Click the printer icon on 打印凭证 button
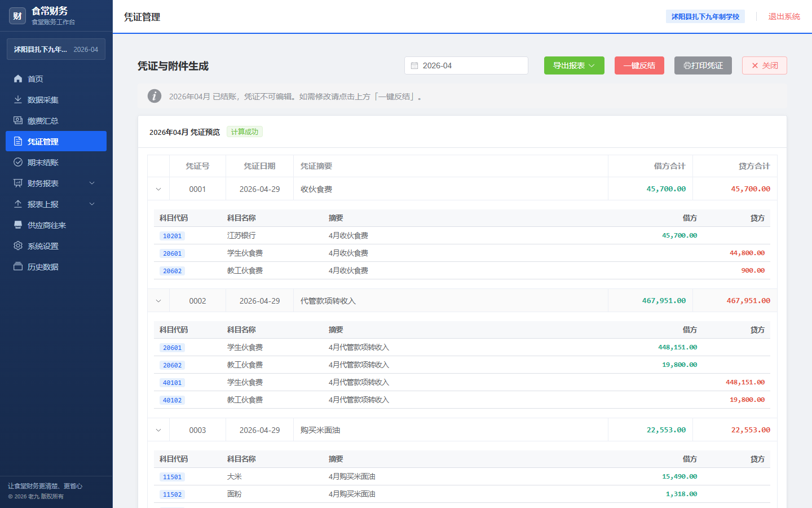Screen dimensions: 812x508 click(687, 65)
